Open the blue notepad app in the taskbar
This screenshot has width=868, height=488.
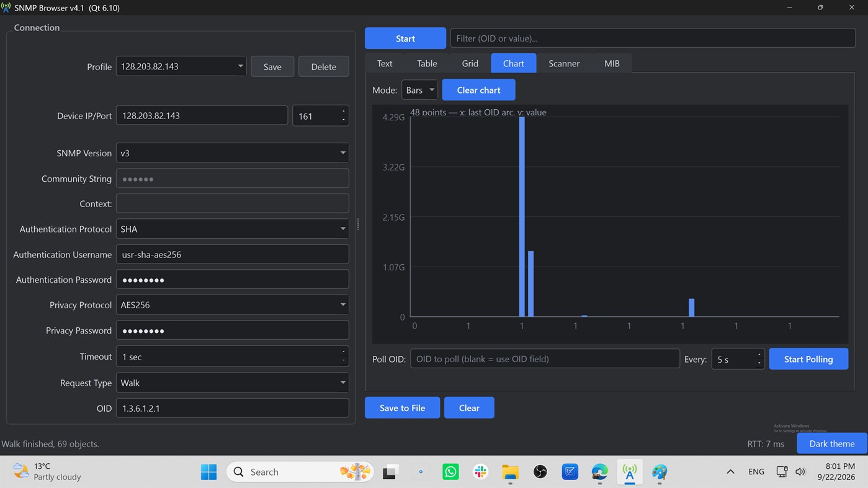pyautogui.click(x=570, y=472)
